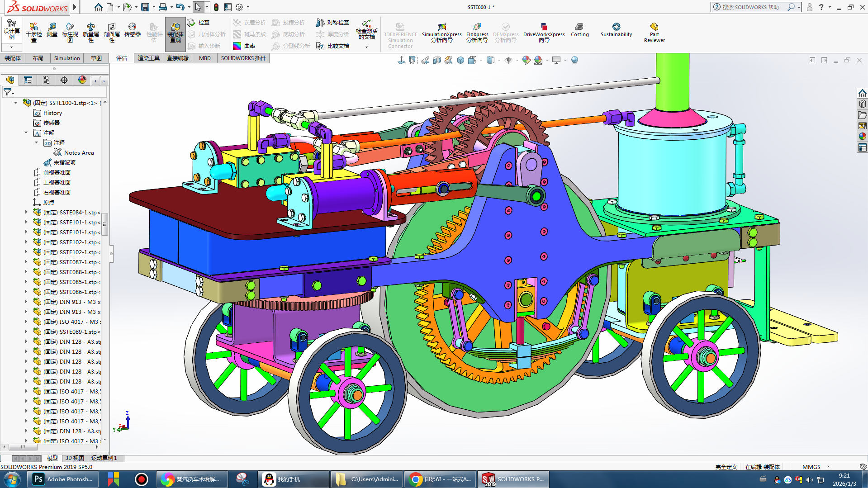Open the DisplayManager color ball tab

click(82, 80)
